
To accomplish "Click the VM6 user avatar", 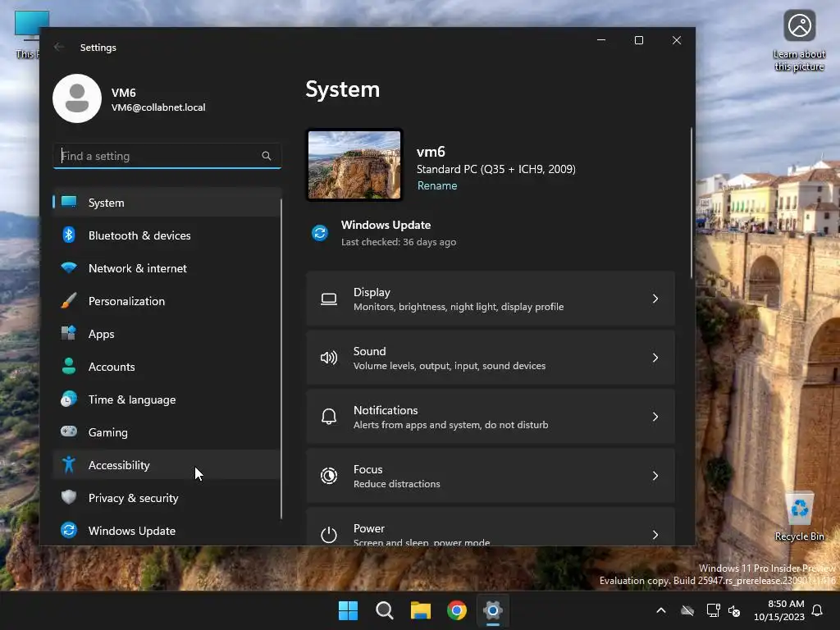I will (x=77, y=98).
